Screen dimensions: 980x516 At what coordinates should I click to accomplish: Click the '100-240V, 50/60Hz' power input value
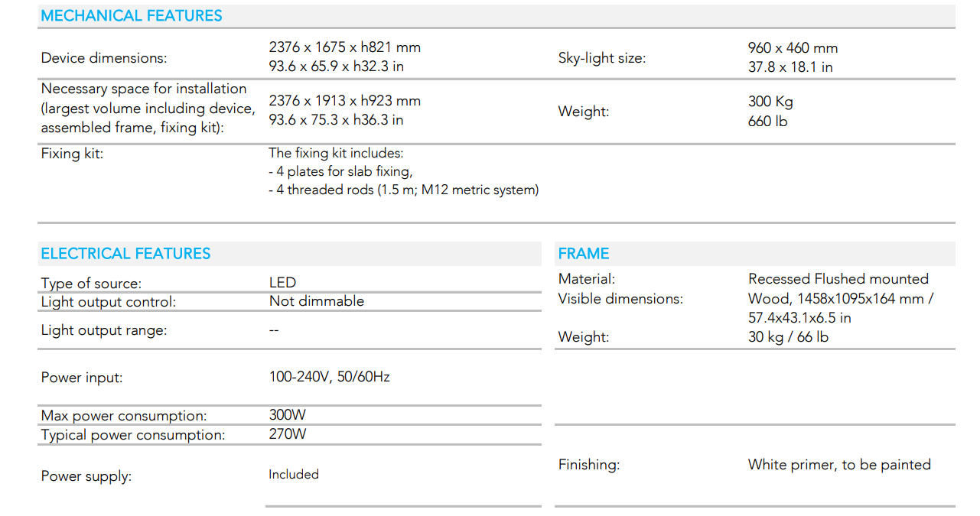330,377
